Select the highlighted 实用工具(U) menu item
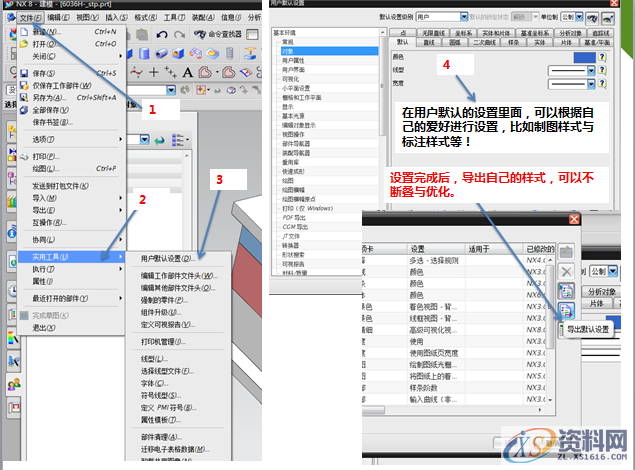Image resolution: width=635 pixels, height=470 pixels. 72,257
